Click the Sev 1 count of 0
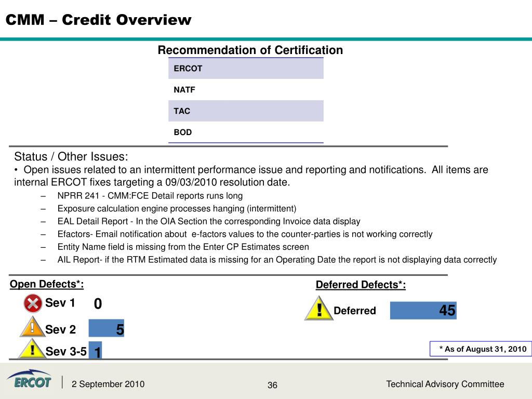532x399 pixels. point(98,303)
